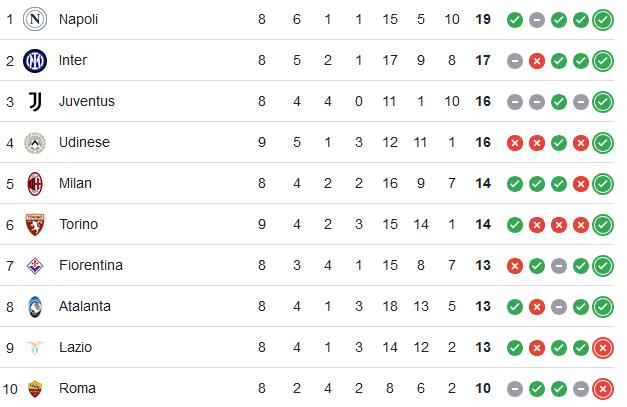The height and width of the screenshot is (407, 627).
Task: Click the Udinese club crest
Action: (35, 143)
